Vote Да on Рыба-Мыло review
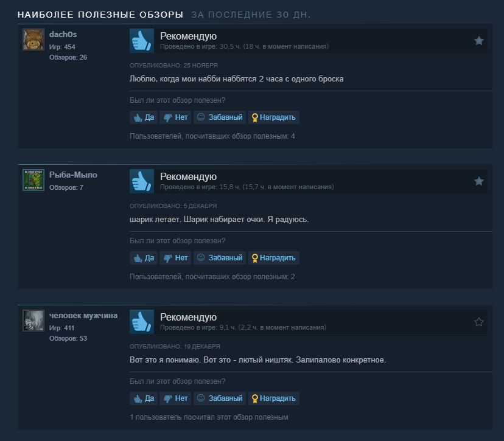 coord(144,258)
